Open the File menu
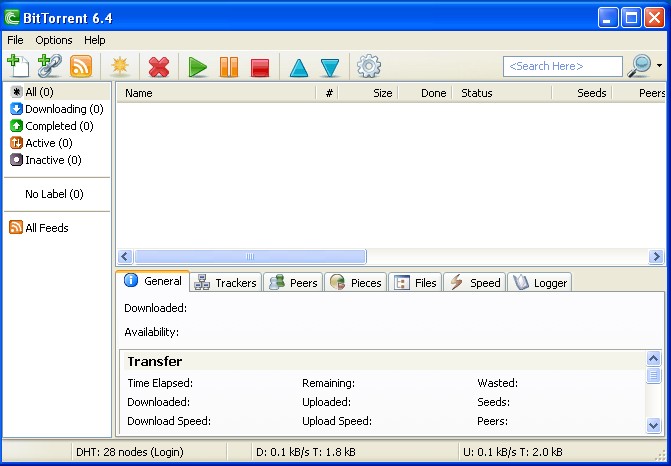The height and width of the screenshot is (466, 671). (15, 40)
